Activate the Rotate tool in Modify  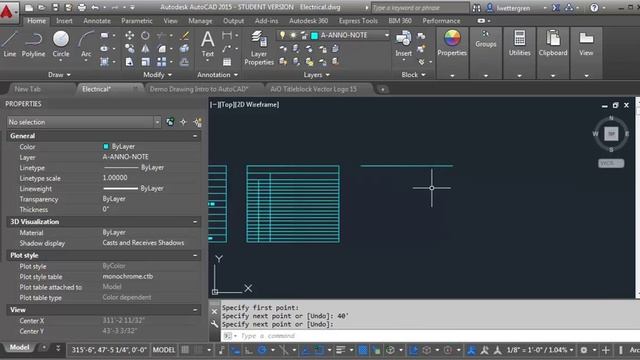tap(145, 36)
